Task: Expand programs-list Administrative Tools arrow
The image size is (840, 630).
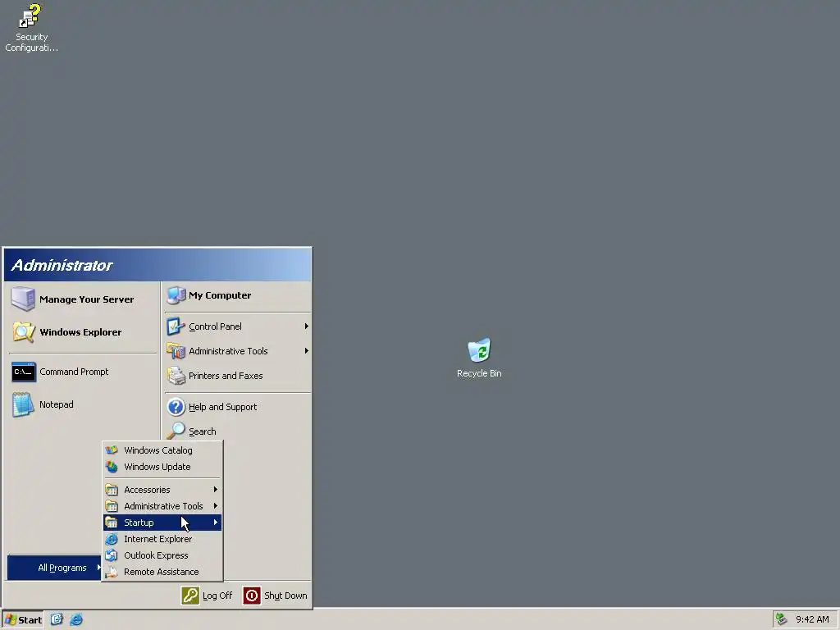Action: click(216, 506)
